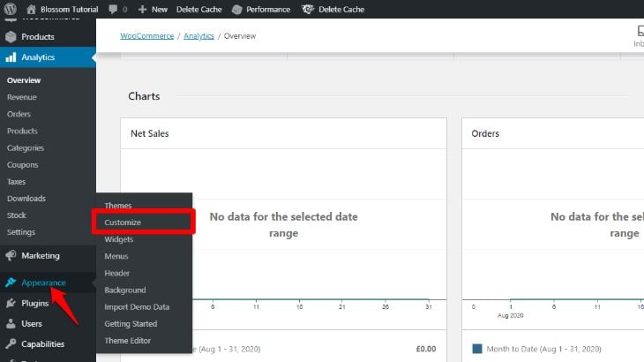Open the Performance cube icon

[237, 10]
